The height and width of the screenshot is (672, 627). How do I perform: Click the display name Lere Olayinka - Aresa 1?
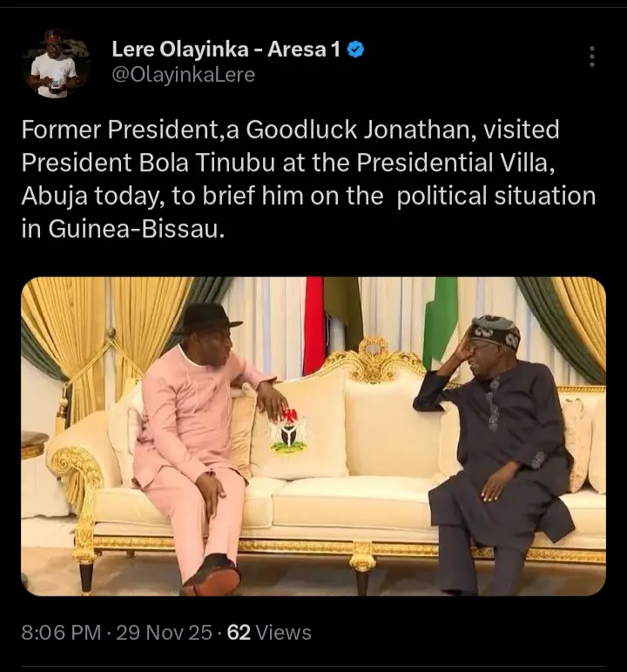point(226,50)
